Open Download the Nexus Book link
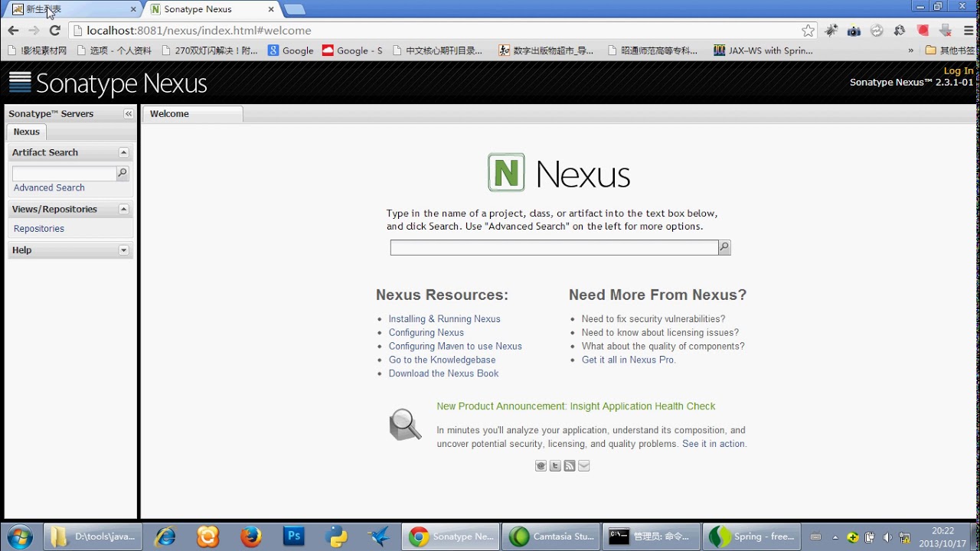The width and height of the screenshot is (980, 551). coord(443,373)
